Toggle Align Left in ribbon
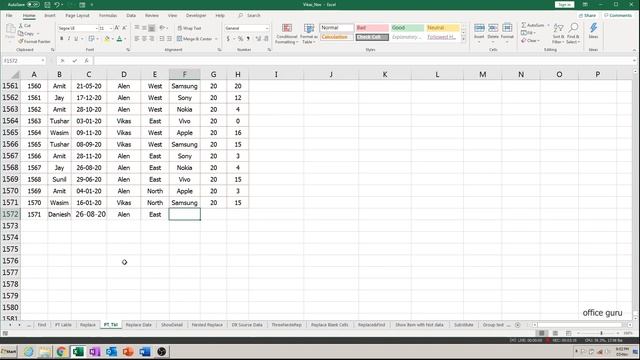Image resolution: width=640 pixels, height=360 pixels. pyautogui.click(x=137, y=39)
